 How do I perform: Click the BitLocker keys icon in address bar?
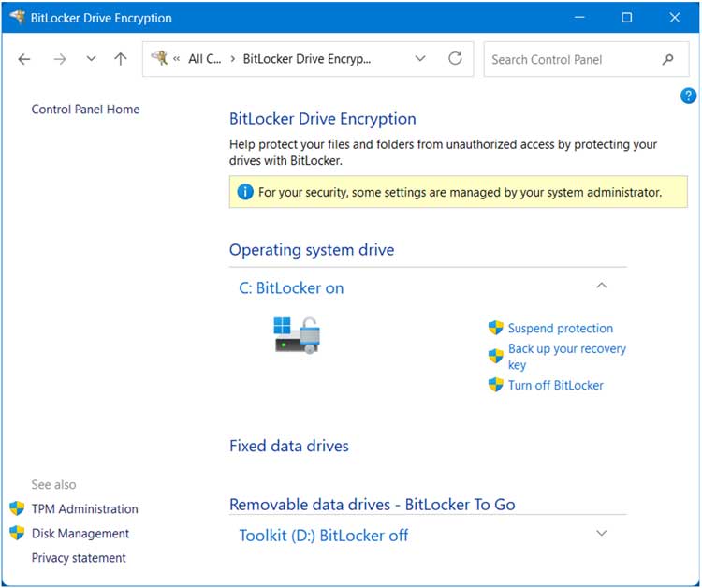pos(159,58)
